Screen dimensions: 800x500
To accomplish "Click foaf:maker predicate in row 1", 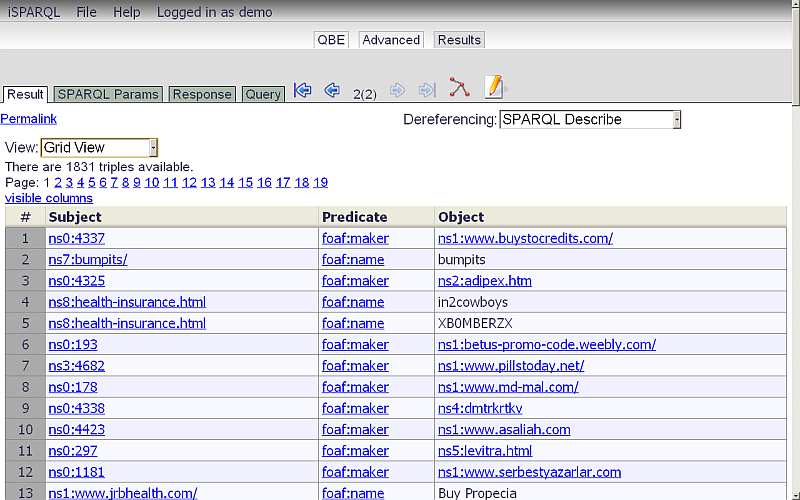I will tap(355, 238).
